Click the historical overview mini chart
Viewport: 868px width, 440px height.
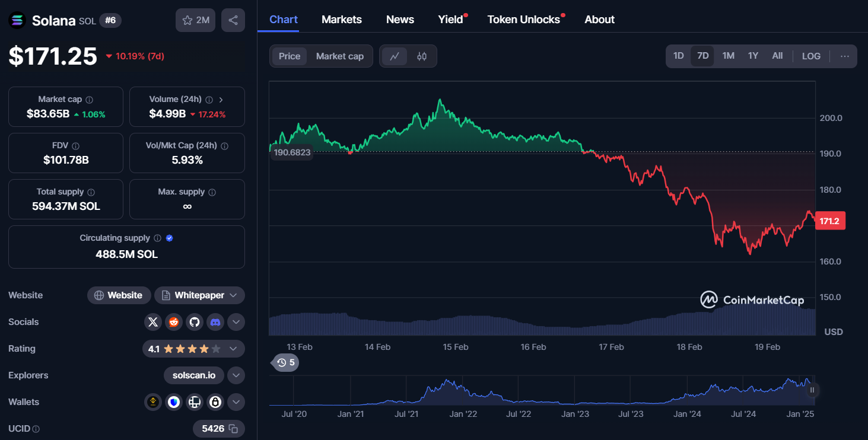pos(542,391)
